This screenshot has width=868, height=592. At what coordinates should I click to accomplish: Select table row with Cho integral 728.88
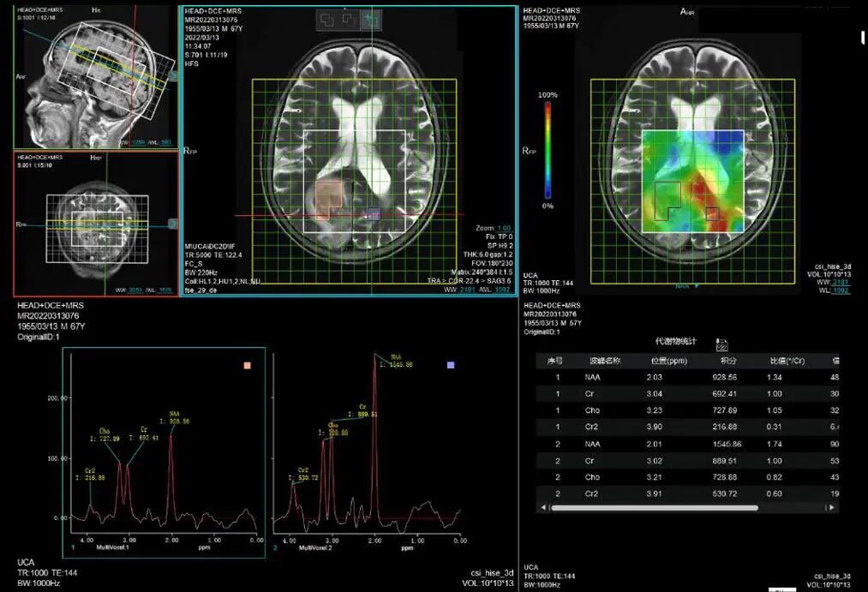687,477
